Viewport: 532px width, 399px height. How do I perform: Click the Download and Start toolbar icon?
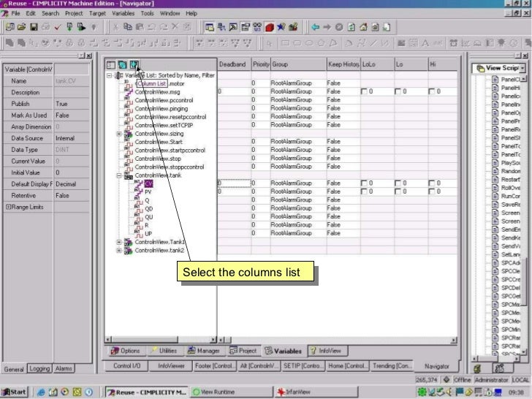tap(81, 27)
